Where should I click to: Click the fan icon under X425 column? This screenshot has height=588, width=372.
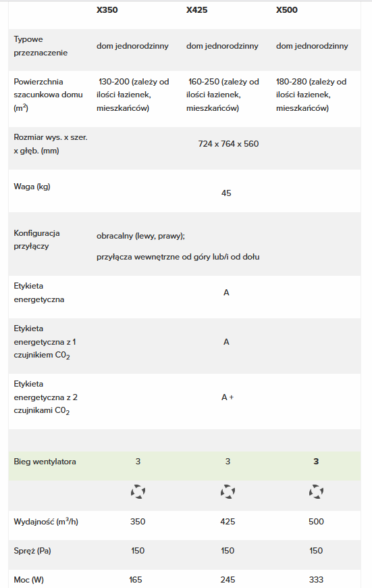[x=228, y=491]
